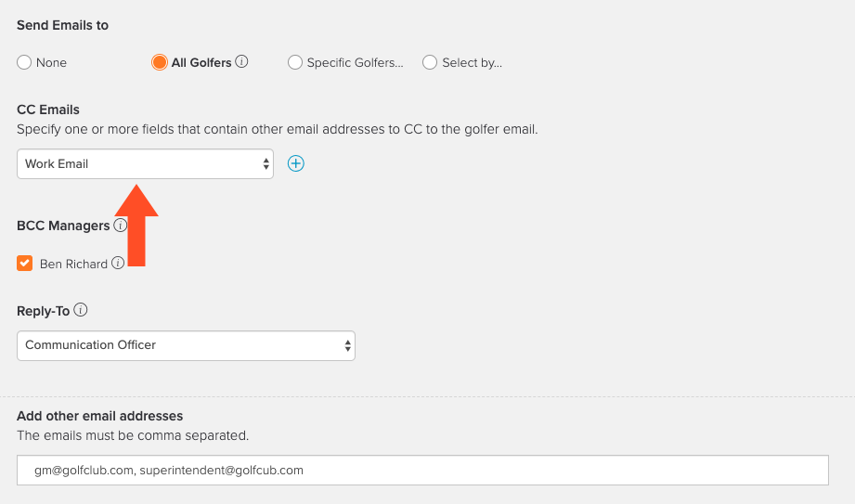Image resolution: width=855 pixels, height=504 pixels.
Task: Click the Select by... label text
Action: [473, 63]
